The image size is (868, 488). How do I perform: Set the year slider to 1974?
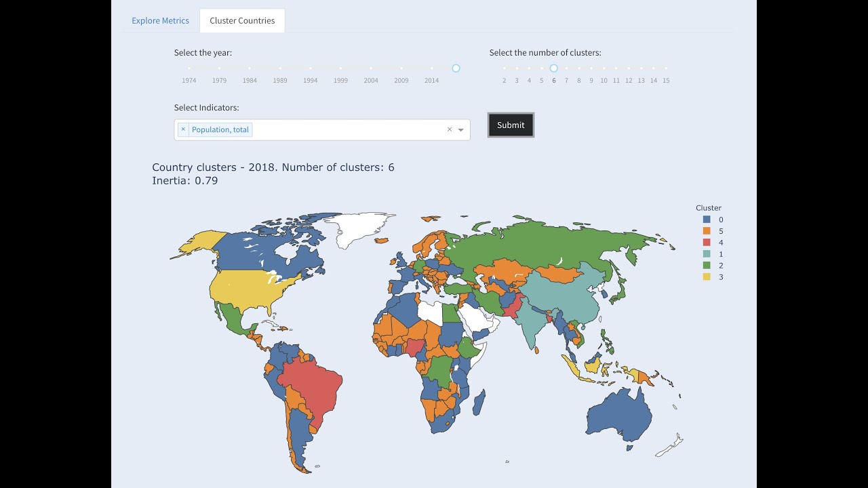[189, 68]
